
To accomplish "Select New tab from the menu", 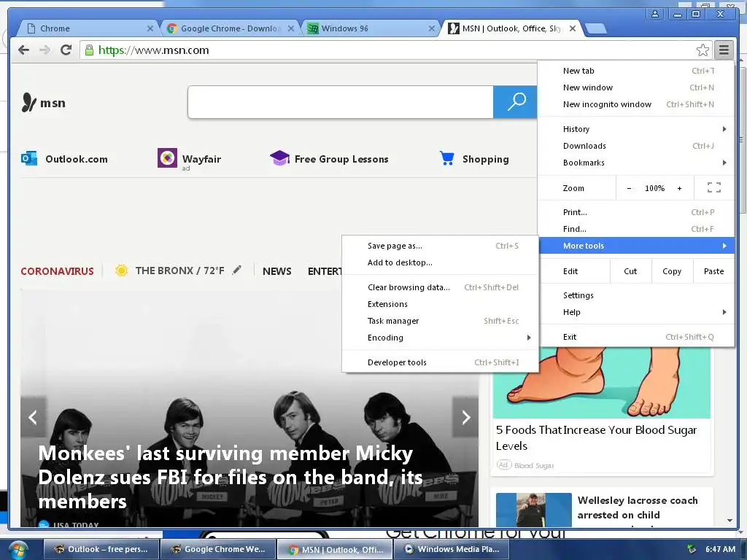I will click(636, 71).
